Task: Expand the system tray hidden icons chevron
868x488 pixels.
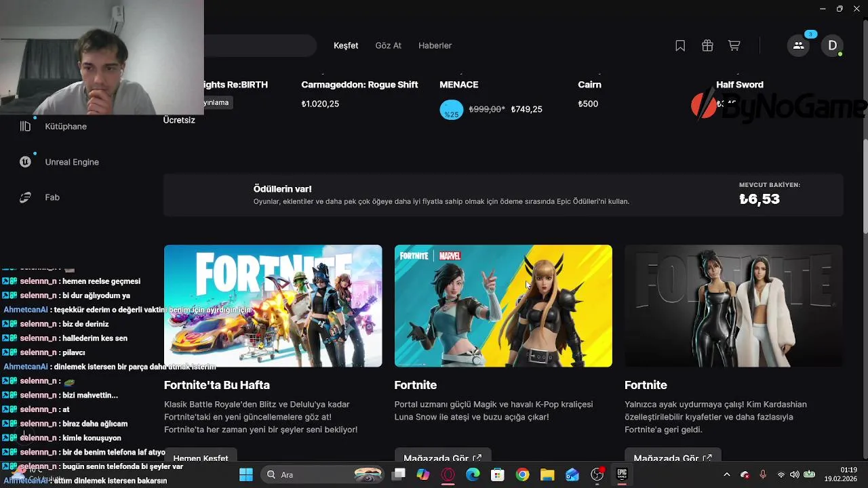Action: pyautogui.click(x=727, y=474)
